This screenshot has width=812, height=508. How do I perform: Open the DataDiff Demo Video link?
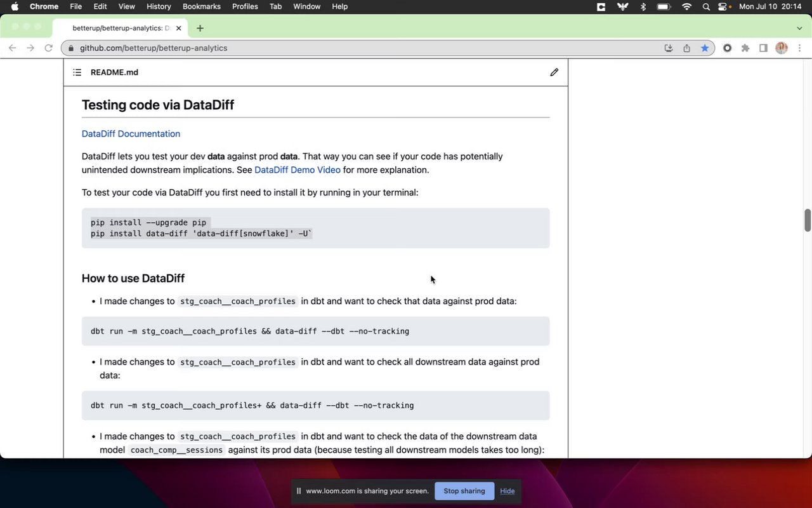point(298,170)
